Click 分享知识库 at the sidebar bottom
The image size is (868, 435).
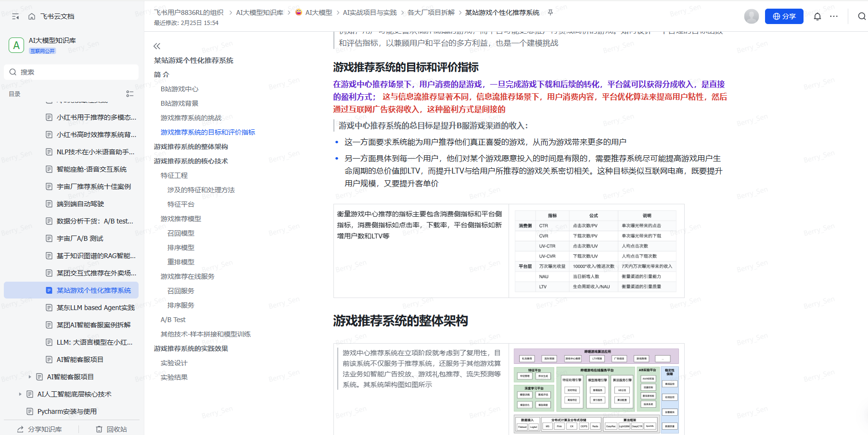pos(39,429)
